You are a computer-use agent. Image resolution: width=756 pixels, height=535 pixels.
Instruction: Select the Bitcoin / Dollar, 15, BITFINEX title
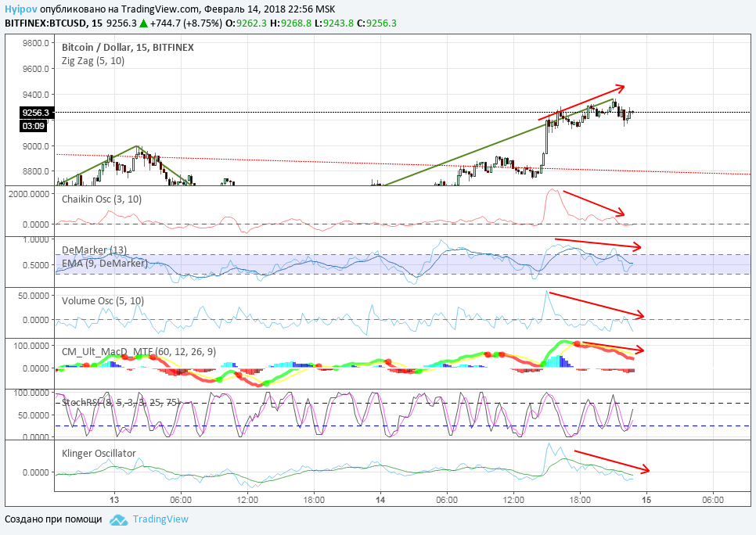click(x=128, y=47)
